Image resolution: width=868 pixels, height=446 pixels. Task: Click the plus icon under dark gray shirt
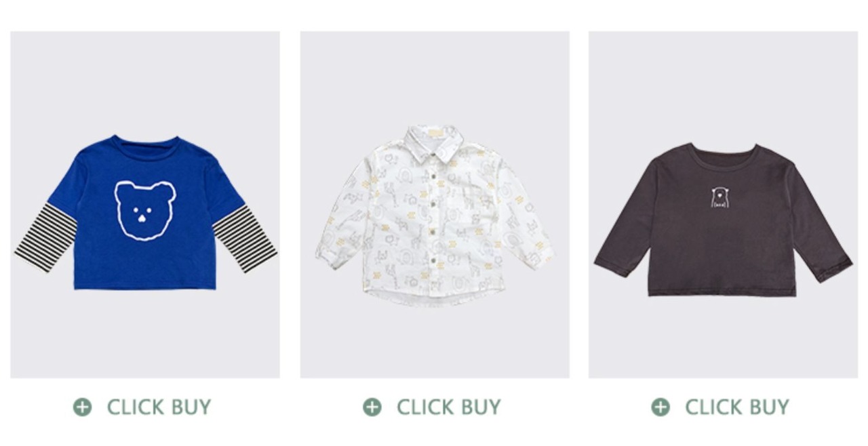pyautogui.click(x=660, y=407)
